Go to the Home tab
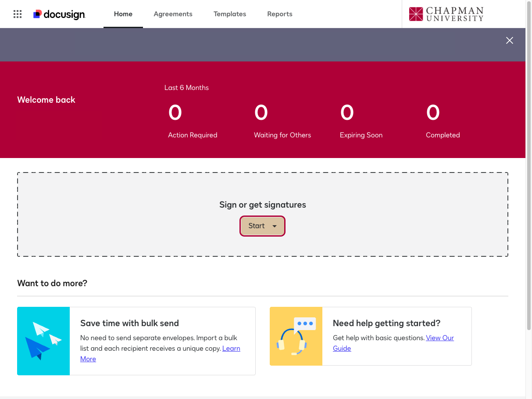 123,14
